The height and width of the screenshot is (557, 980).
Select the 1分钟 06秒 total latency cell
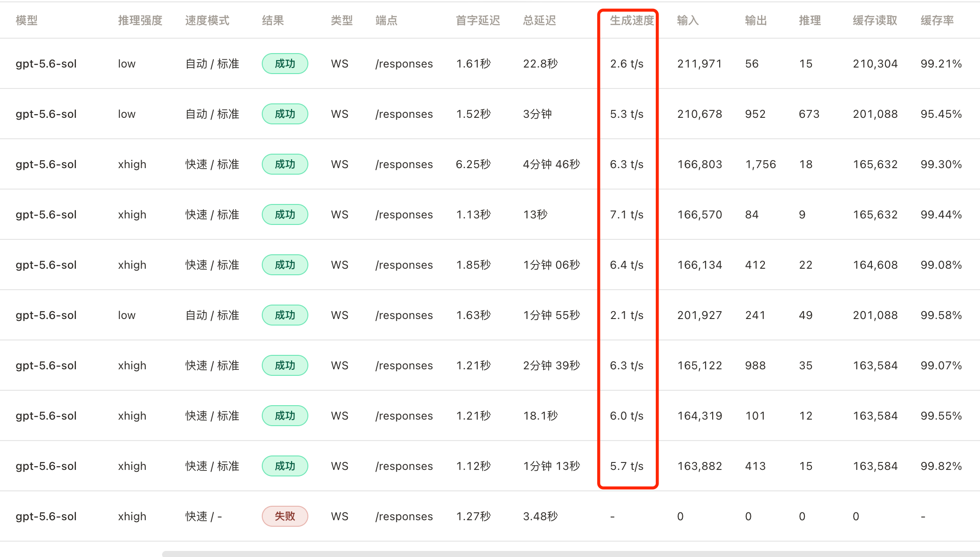(x=551, y=265)
